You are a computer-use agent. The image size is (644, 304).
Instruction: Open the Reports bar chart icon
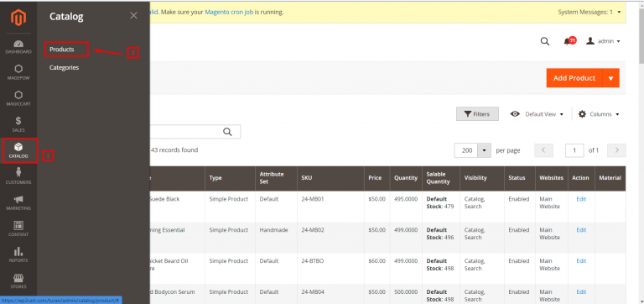(x=18, y=254)
